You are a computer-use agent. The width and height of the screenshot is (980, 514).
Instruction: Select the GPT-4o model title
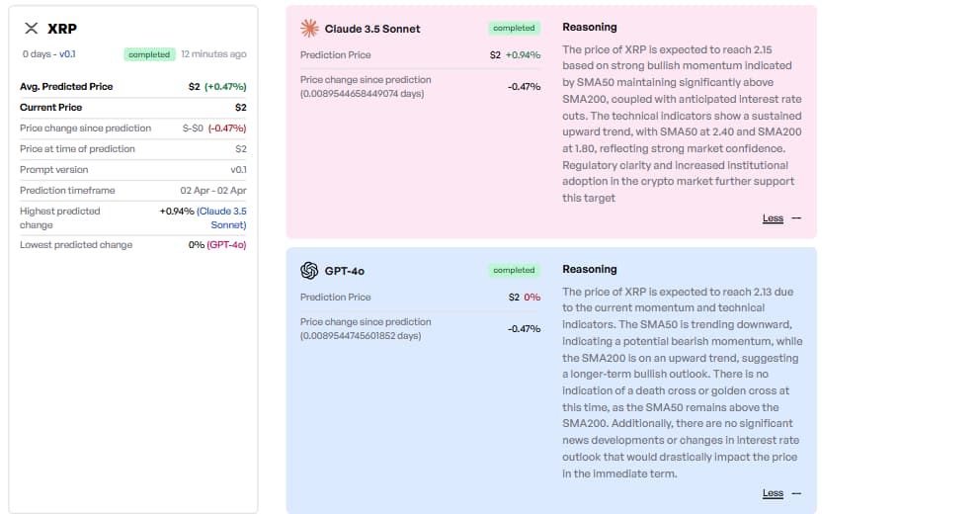point(345,271)
